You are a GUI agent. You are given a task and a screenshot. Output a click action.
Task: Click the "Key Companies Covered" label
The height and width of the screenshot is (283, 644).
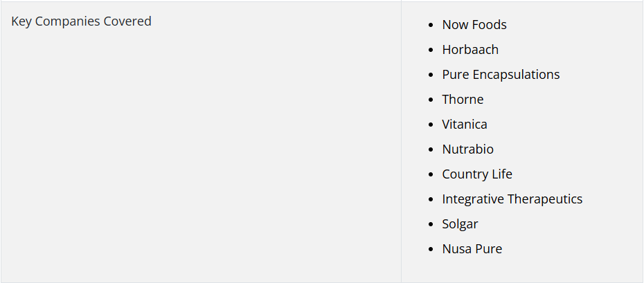(x=81, y=21)
